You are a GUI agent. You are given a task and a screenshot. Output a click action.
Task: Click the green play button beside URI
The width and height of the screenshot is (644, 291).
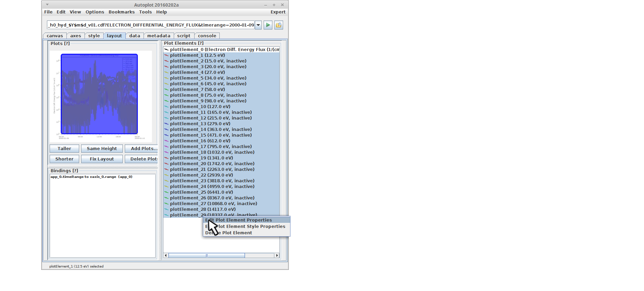coord(268,25)
